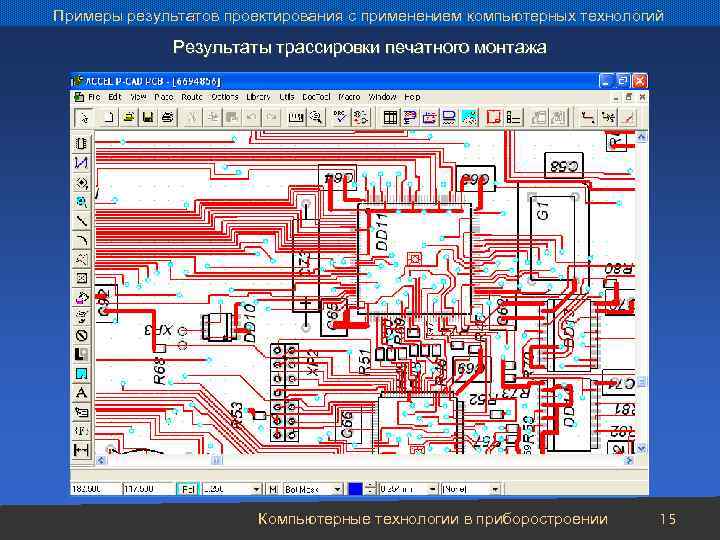Activate the Select arrow tool
This screenshot has width=720, height=540.
pyautogui.click(x=84, y=118)
